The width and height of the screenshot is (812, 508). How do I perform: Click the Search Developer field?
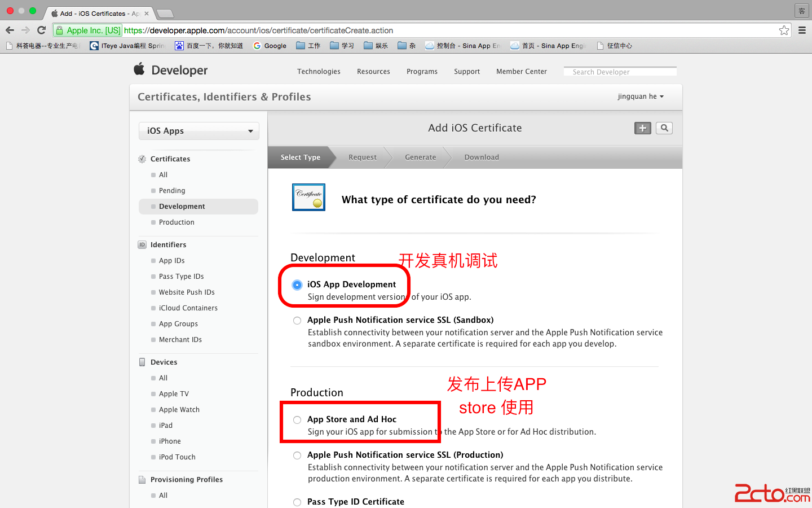pyautogui.click(x=620, y=72)
